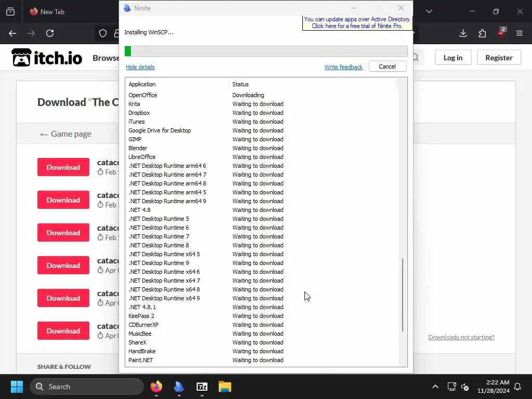
Task: Click the red uBlock extension icon
Action: (x=501, y=33)
